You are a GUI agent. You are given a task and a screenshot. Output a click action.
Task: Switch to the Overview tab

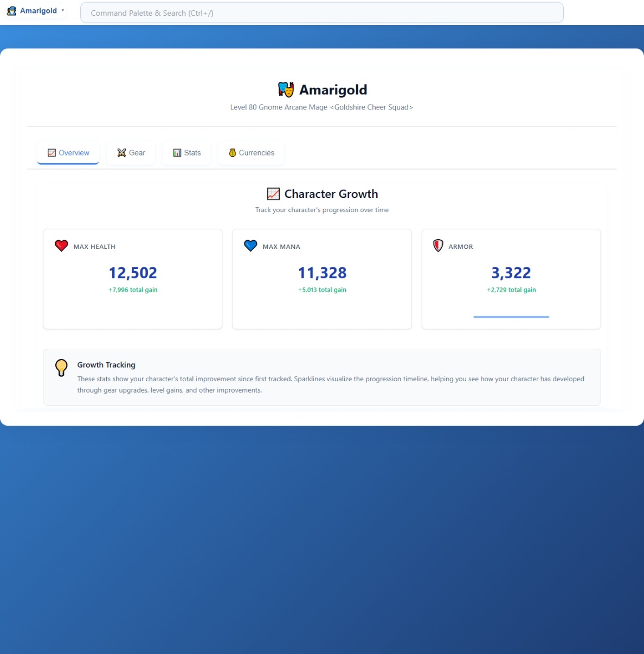(x=68, y=153)
